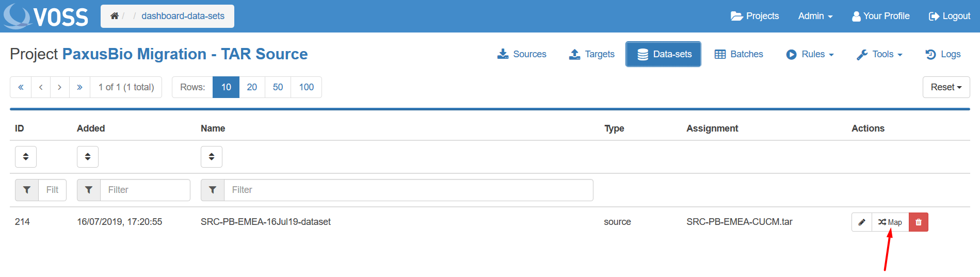Open the Logout link
The image size is (980, 277).
coord(950,16)
